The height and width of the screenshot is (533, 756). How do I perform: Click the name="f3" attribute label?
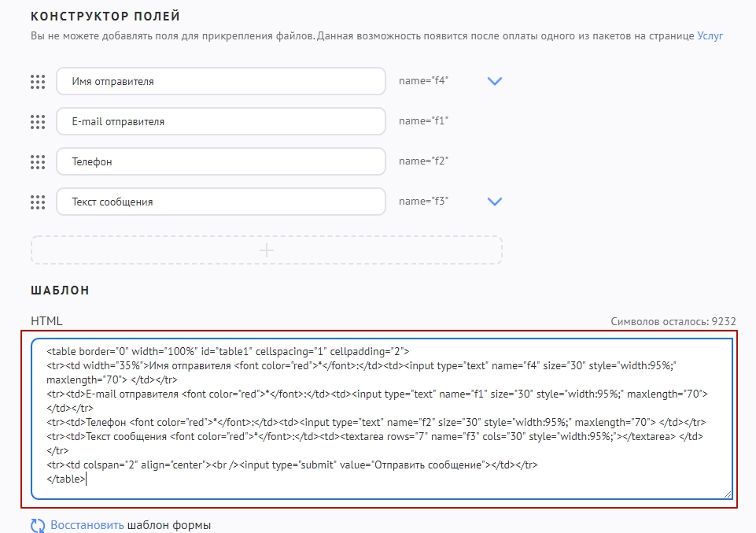tap(423, 202)
